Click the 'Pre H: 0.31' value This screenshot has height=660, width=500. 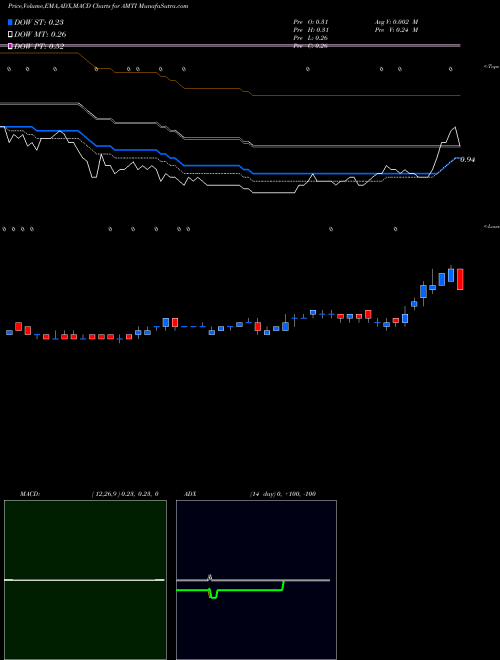(311, 30)
